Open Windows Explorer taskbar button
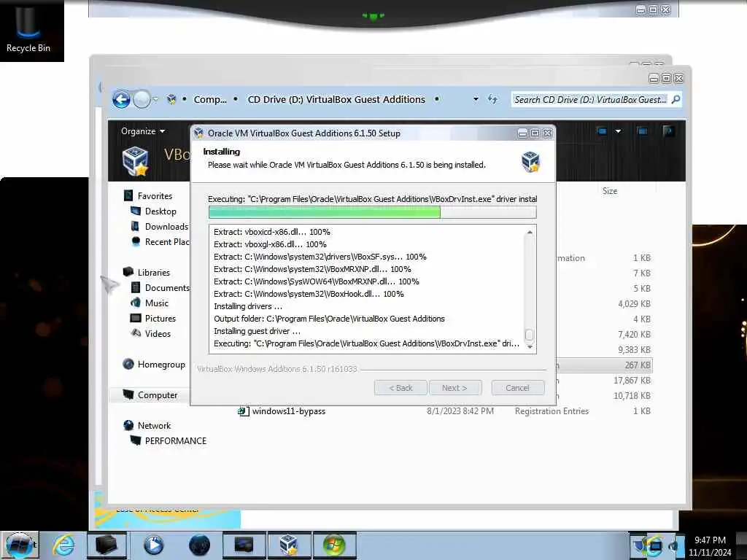 107,545
